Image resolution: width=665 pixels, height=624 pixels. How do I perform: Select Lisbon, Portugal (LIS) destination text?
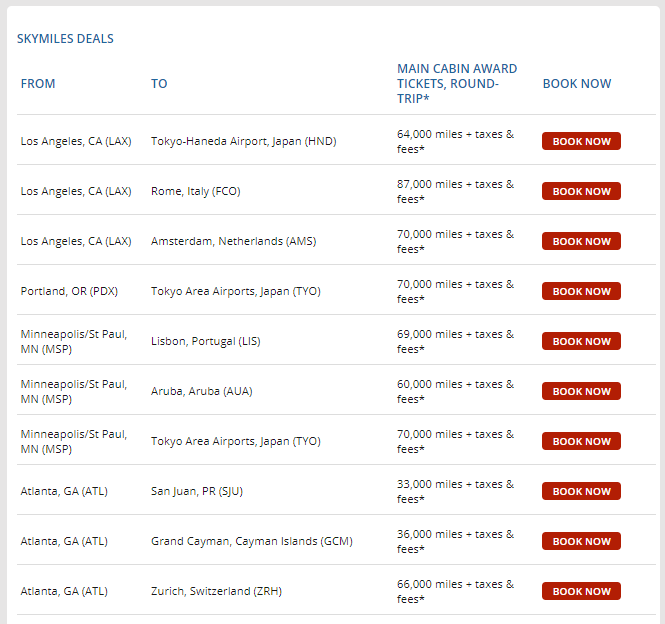(x=206, y=341)
